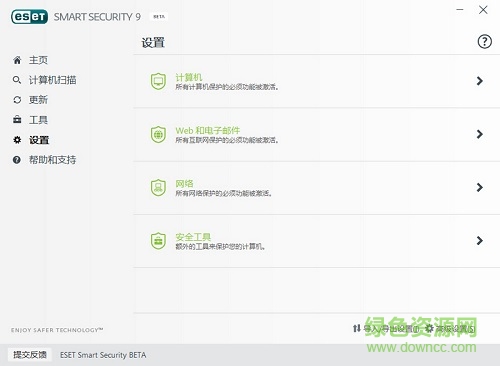Expand the 网络 section chevron
The width and height of the screenshot is (500, 366).
480,187
